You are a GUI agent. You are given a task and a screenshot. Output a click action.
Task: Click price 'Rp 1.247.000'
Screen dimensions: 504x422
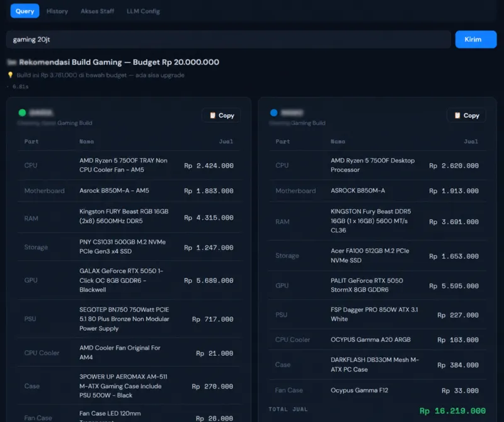(209, 248)
